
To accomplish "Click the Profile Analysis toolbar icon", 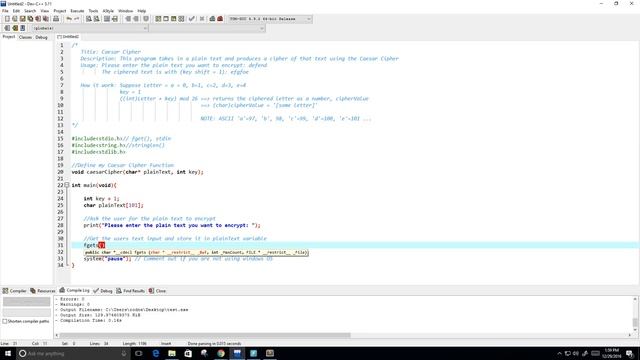I will [212, 19].
